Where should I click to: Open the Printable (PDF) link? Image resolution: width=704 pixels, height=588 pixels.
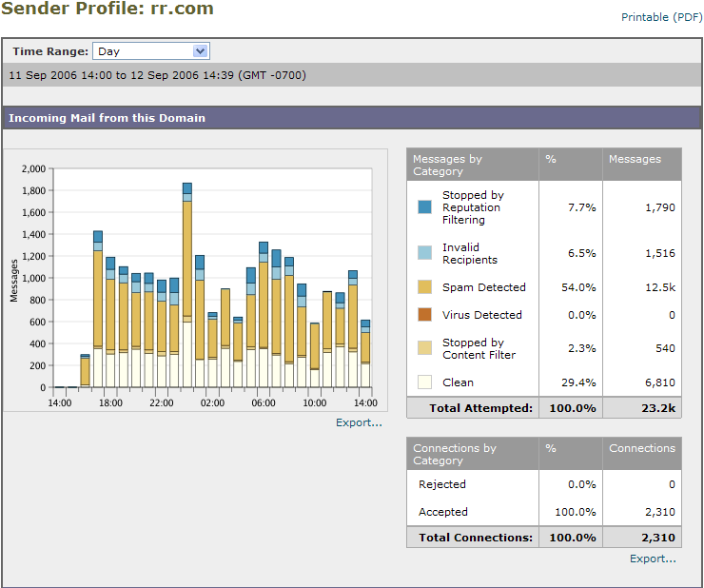click(662, 17)
